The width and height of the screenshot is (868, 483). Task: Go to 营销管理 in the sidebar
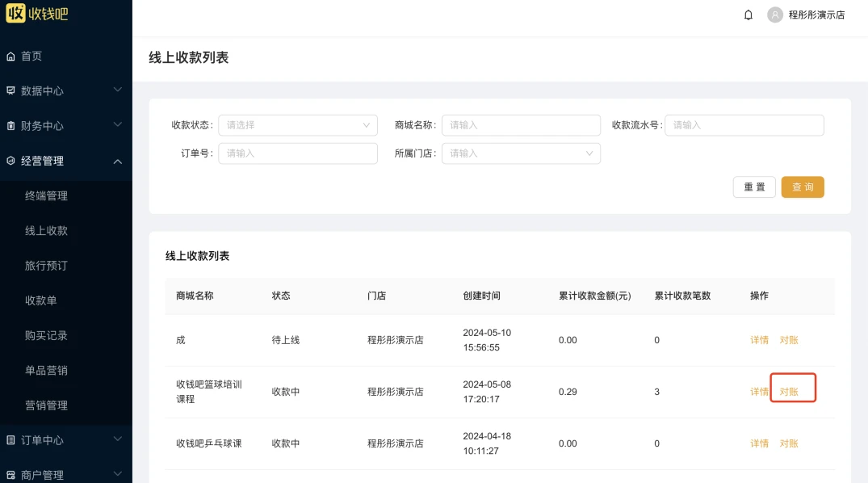[46, 405]
